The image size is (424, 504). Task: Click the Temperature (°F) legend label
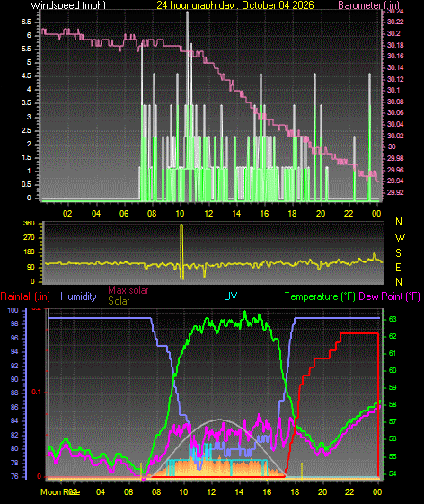click(320, 296)
